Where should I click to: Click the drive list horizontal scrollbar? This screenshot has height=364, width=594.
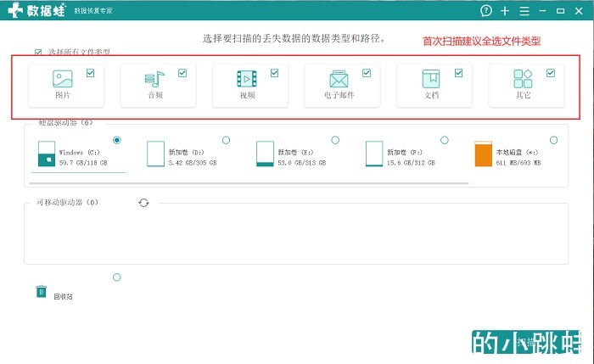pyautogui.click(x=249, y=183)
